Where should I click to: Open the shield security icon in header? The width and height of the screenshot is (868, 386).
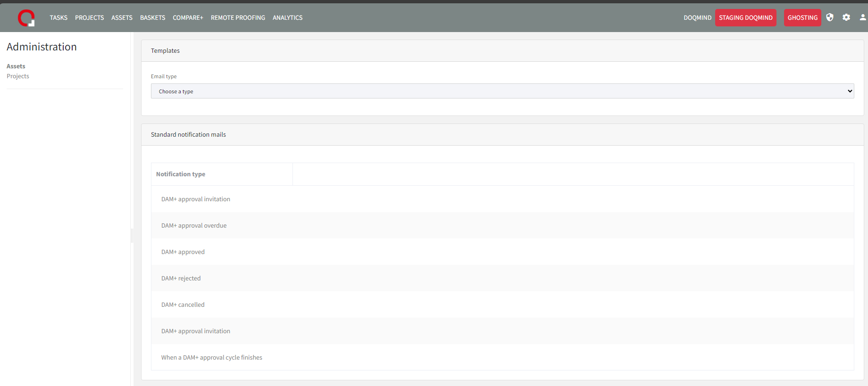tap(830, 17)
